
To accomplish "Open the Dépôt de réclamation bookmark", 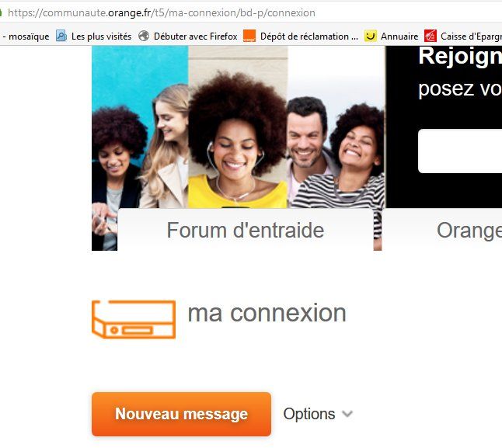I will (x=309, y=36).
